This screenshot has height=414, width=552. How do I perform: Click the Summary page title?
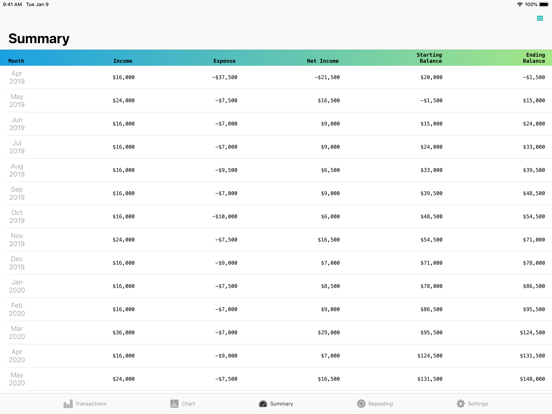[39, 38]
